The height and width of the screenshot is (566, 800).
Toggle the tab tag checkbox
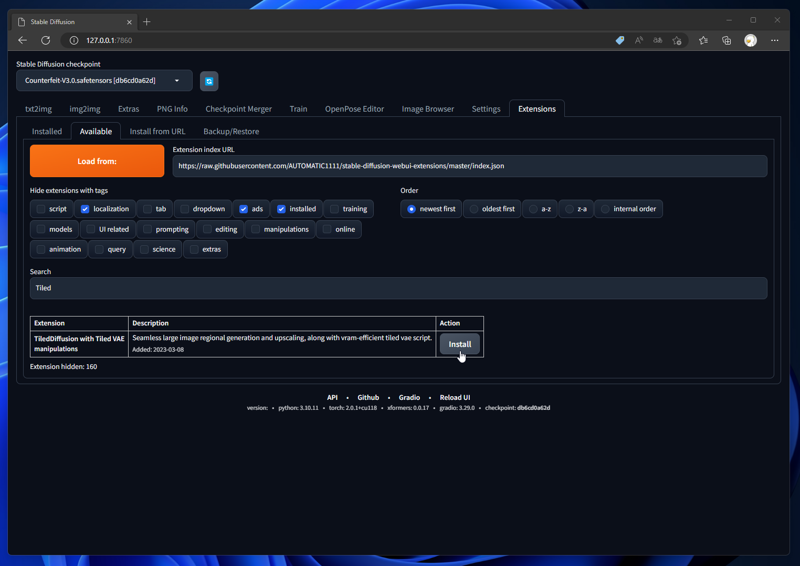pos(147,209)
